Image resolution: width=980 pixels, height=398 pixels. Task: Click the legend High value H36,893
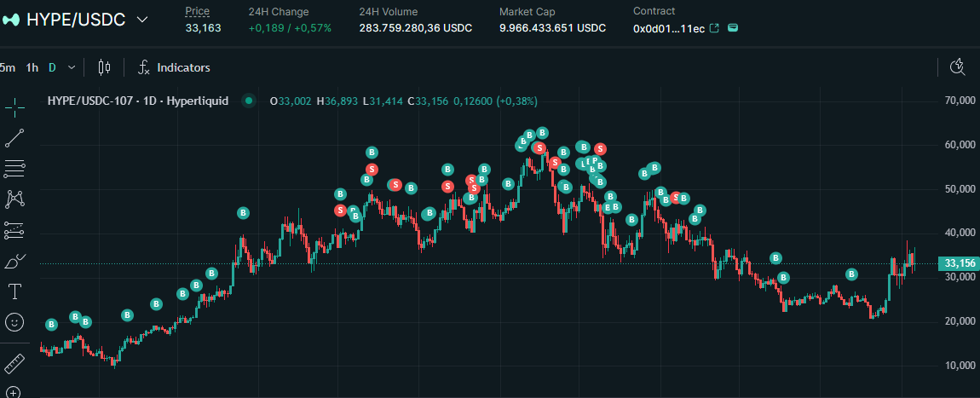(337, 101)
